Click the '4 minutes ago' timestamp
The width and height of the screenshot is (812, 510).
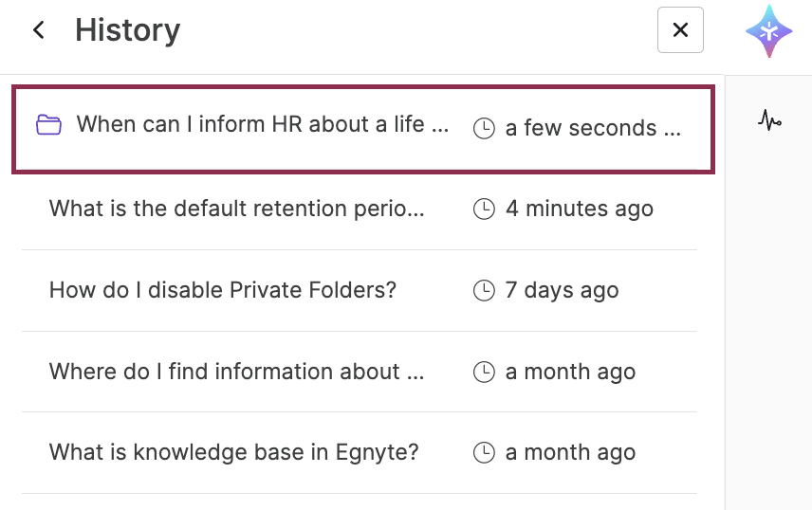580,209
